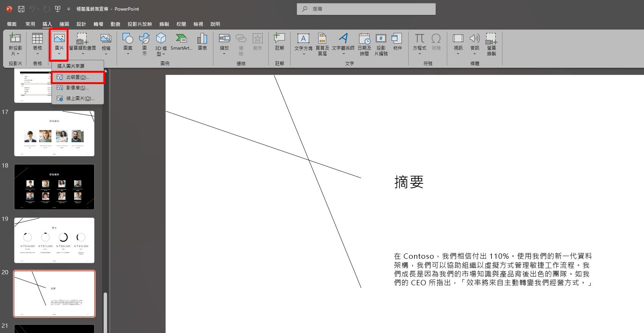Open the 檢視 View tab
Image resolution: width=644 pixels, height=333 pixels.
click(x=198, y=24)
